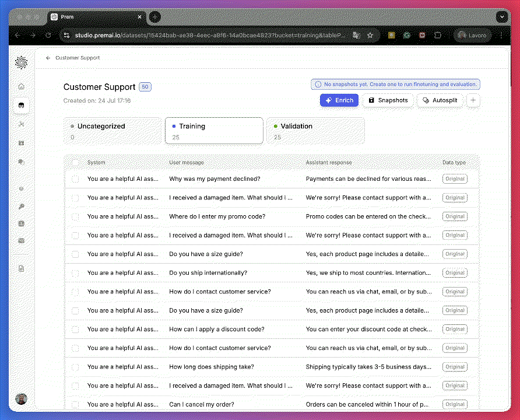Screen dimensions: 520x420
Task: Click the Prem logo in the sidebar
Action: tap(21, 62)
